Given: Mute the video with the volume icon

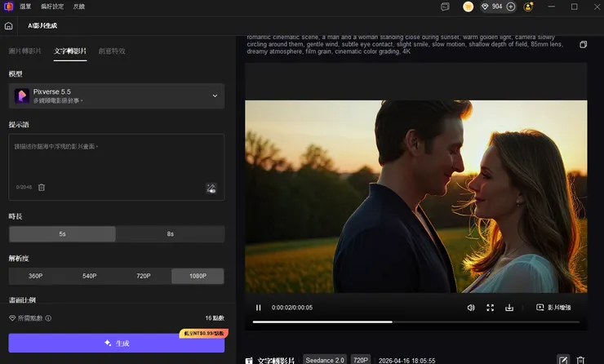Looking at the screenshot, I should (471, 308).
